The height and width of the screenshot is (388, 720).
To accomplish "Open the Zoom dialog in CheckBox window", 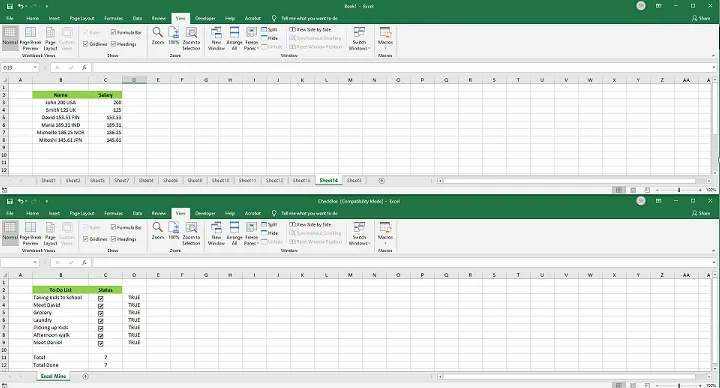I will click(x=158, y=231).
